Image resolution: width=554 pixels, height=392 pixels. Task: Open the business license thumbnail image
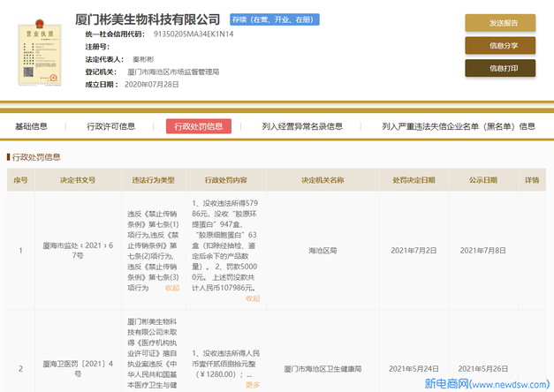coord(40,52)
